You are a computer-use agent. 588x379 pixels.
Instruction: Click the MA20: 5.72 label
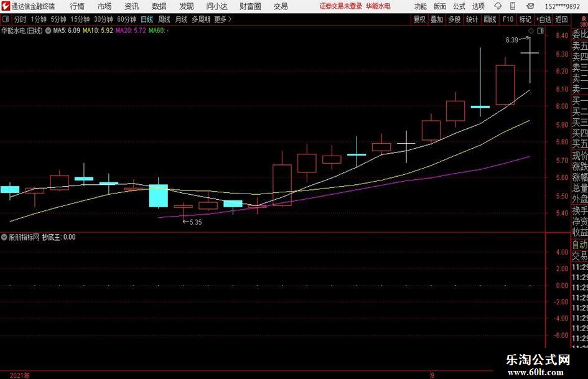click(131, 30)
